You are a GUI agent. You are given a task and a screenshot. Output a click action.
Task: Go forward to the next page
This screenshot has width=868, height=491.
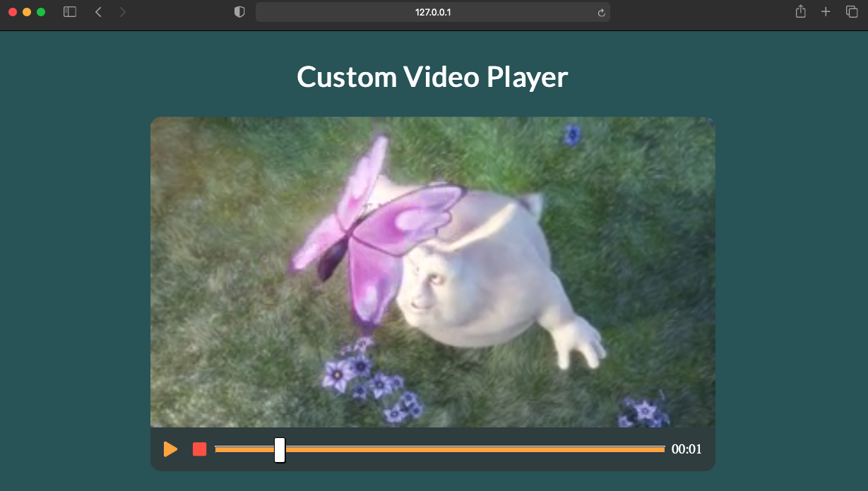pos(123,12)
